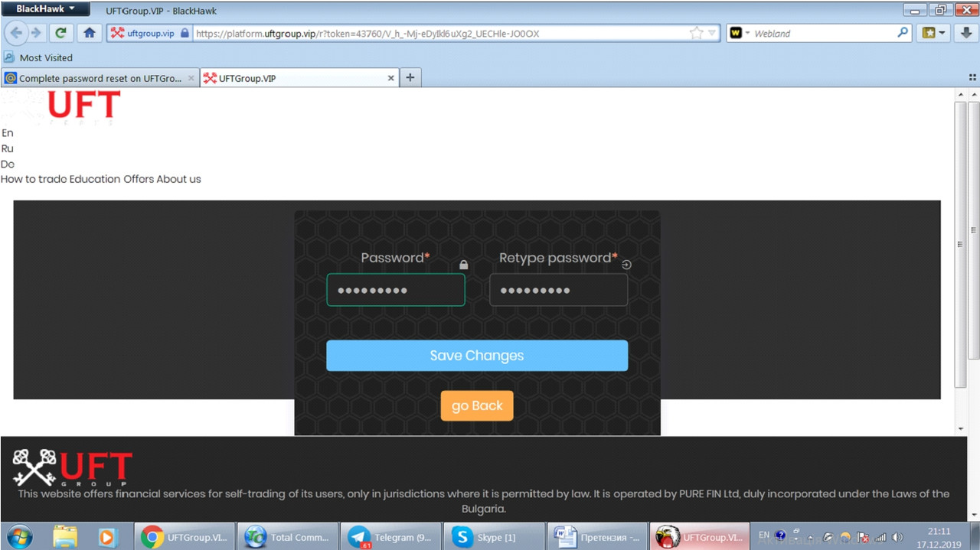Select the De language link
980x550 pixels.
click(7, 164)
